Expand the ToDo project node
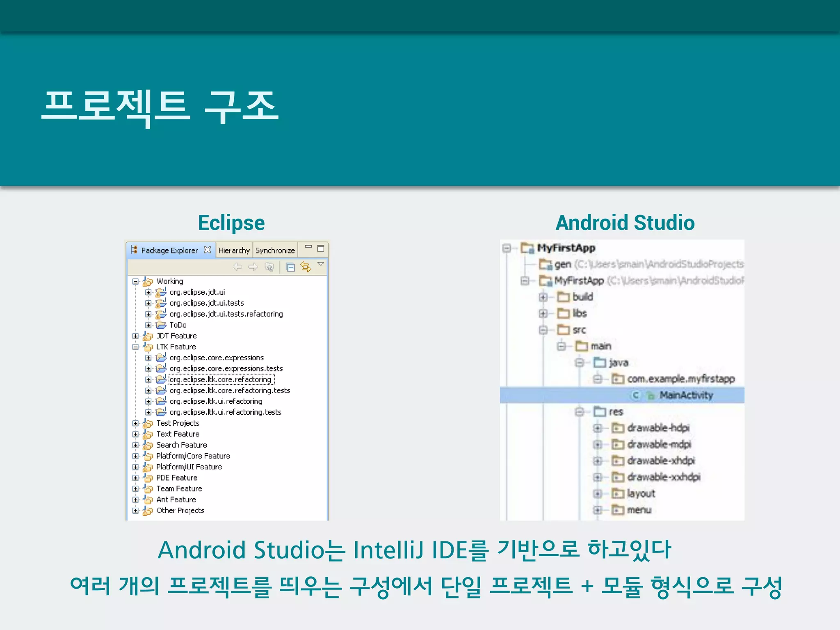 148,325
